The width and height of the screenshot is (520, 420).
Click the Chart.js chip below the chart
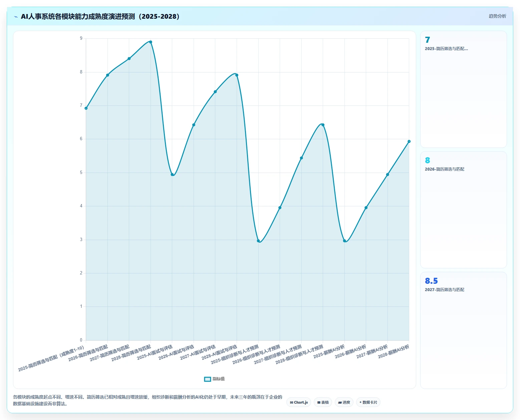click(x=299, y=402)
